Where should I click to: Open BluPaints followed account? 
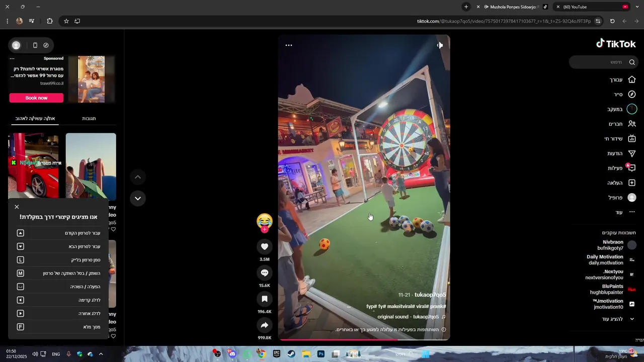tap(613, 289)
